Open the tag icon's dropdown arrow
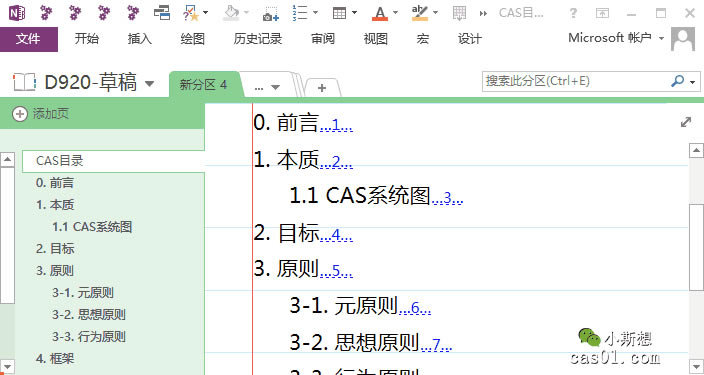The image size is (704, 375). (206, 13)
